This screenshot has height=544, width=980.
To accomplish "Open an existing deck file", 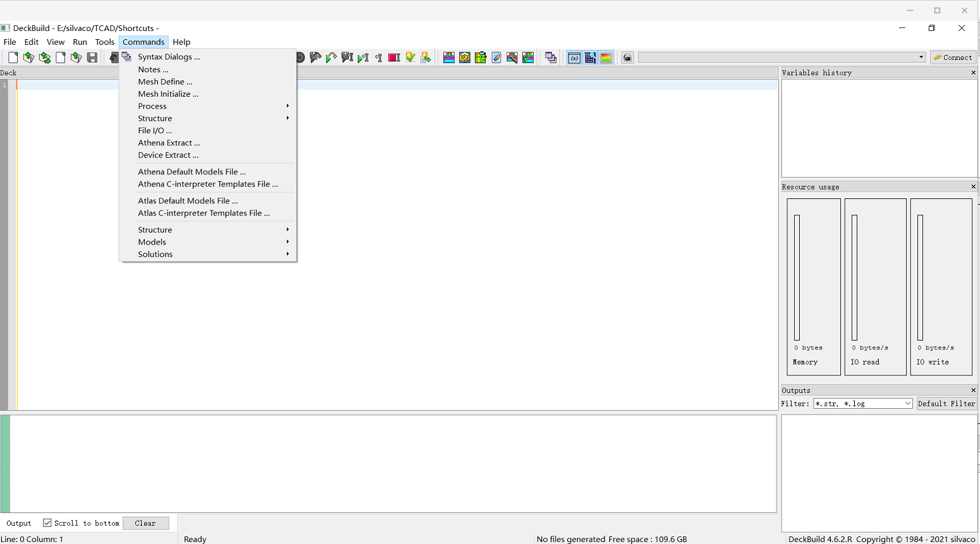I will 28,57.
